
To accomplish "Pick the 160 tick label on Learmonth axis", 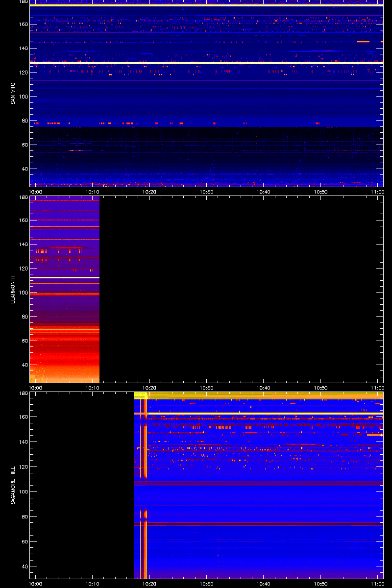I will pyautogui.click(x=23, y=220).
